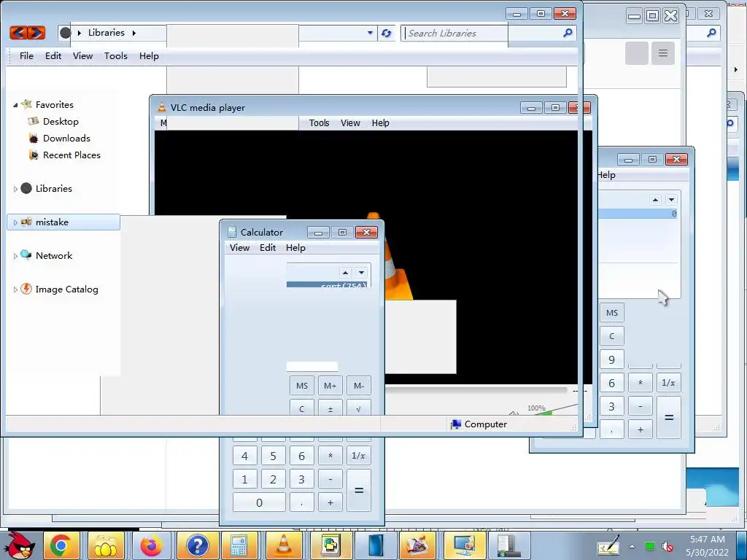Show hidden system tray icons
Viewport: 747px width, 560px height.
(632, 546)
